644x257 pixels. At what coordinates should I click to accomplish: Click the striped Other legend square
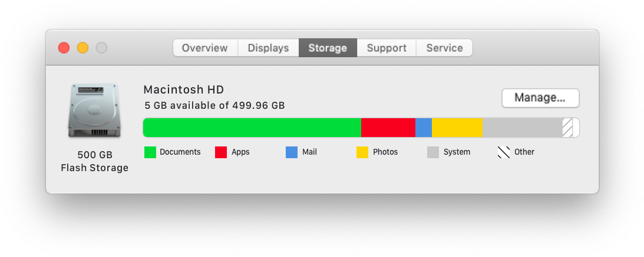tap(504, 152)
